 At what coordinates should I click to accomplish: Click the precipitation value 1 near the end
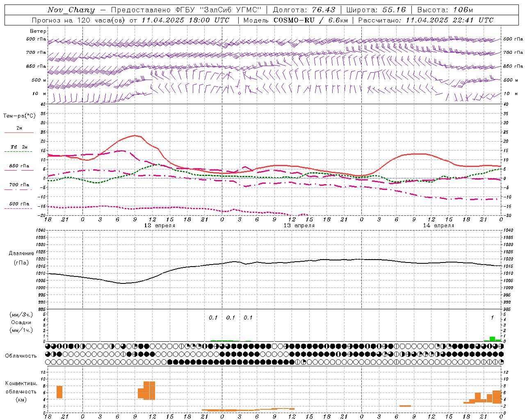click(x=492, y=317)
